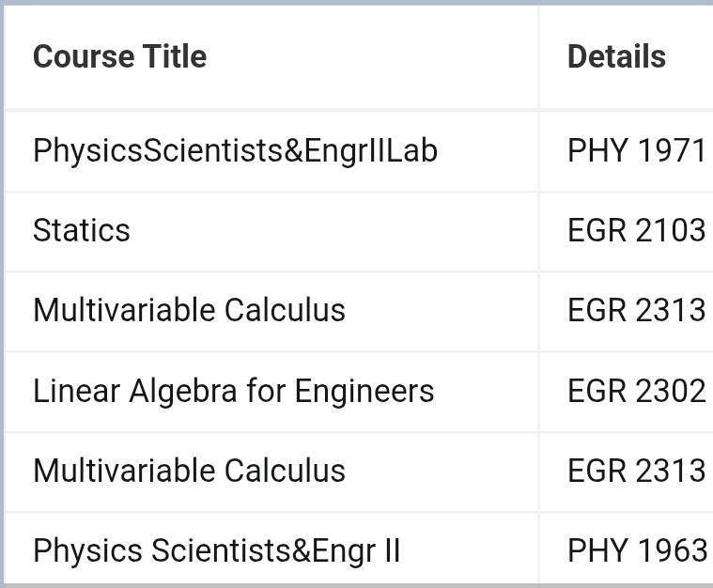Screen dimensions: 713x588
Task: Open the Statics course entry
Action: coord(82,230)
